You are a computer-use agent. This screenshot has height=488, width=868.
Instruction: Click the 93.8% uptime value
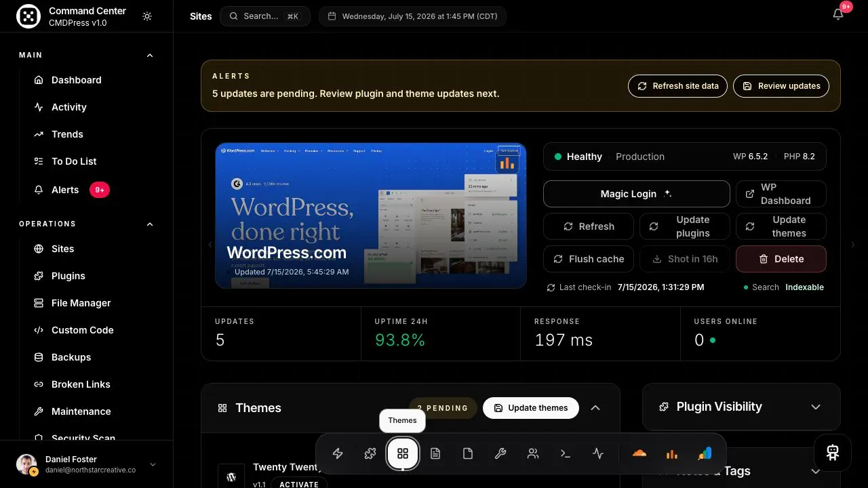point(400,340)
